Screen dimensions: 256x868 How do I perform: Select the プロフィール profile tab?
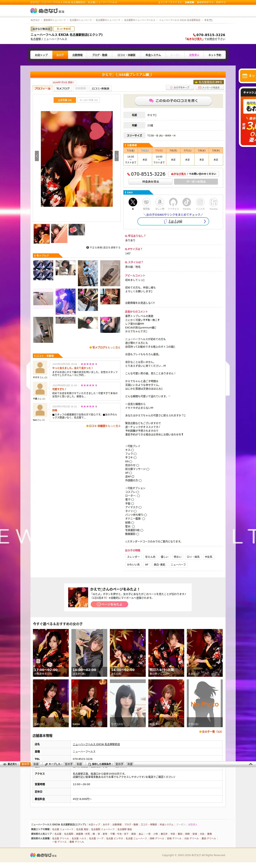tap(42, 89)
